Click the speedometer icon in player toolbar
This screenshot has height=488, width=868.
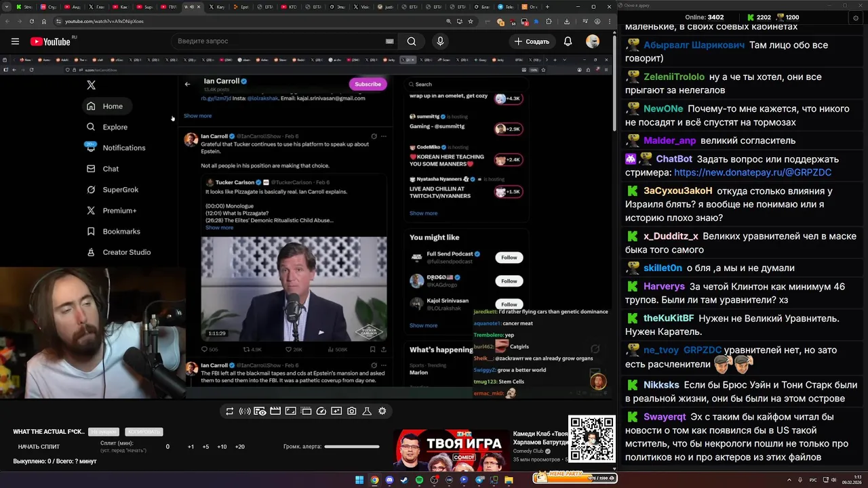tap(321, 411)
